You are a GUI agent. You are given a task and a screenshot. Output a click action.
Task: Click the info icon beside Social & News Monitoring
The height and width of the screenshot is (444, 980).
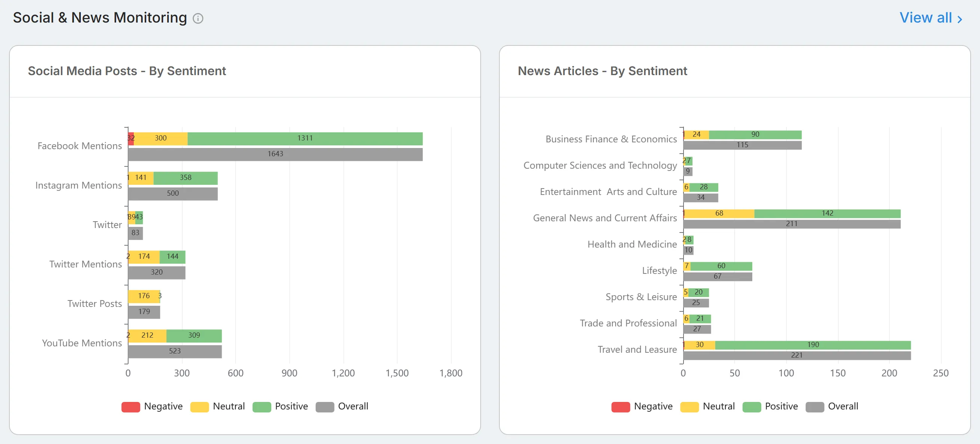pos(198,18)
